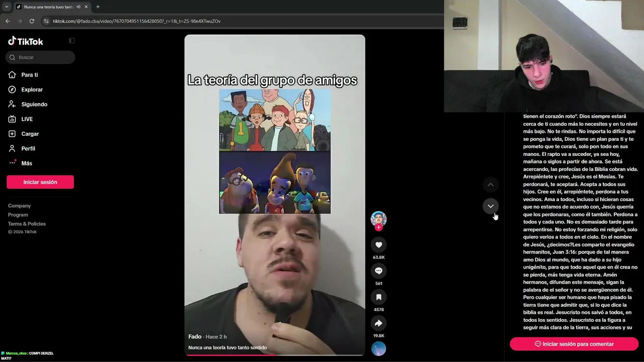Open the comments speech-bubble icon
Image resolution: width=644 pixels, height=362 pixels.
(379, 271)
